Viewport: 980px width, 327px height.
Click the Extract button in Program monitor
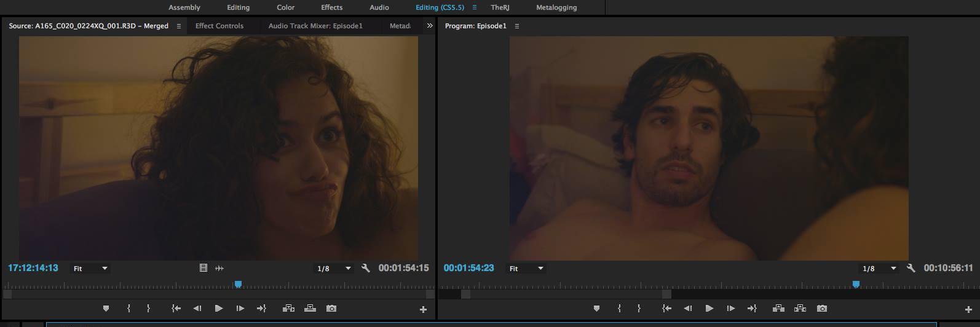tap(800, 309)
